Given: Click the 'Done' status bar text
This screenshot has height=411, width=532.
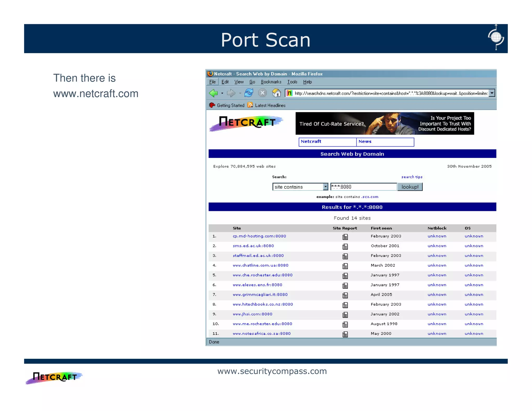Looking at the screenshot, I should [214, 342].
